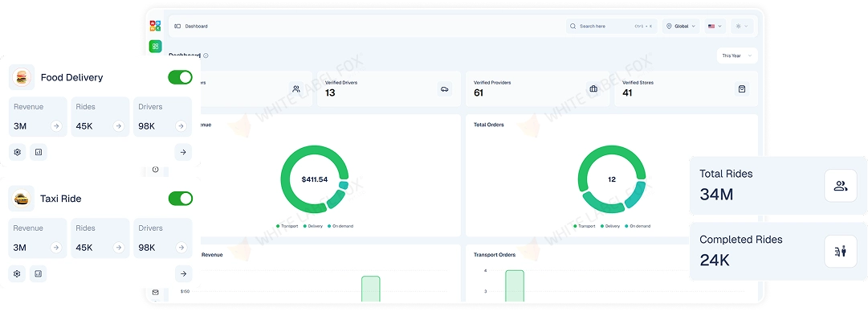Click Taxi Ride Drivers arrow icon

coord(181,248)
